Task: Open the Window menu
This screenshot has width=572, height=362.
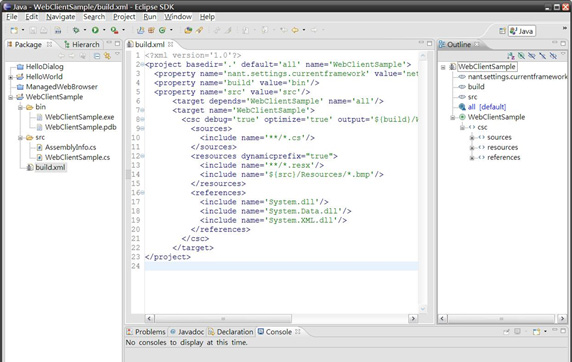Action: point(178,17)
